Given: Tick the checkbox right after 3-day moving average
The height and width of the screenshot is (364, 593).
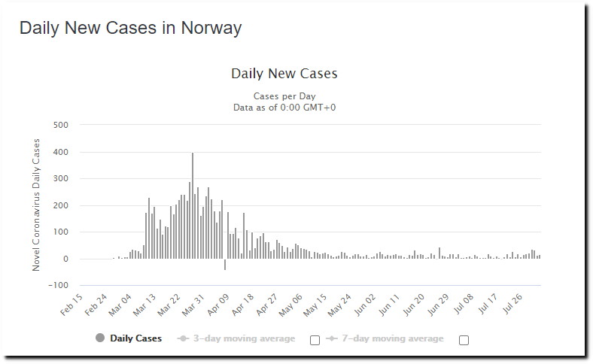Looking at the screenshot, I should (x=315, y=340).
